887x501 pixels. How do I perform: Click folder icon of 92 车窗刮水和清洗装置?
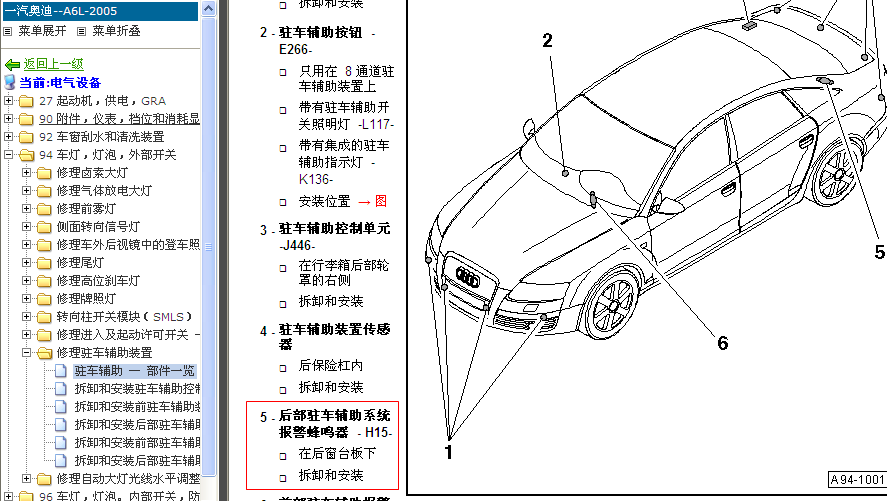tap(26, 137)
